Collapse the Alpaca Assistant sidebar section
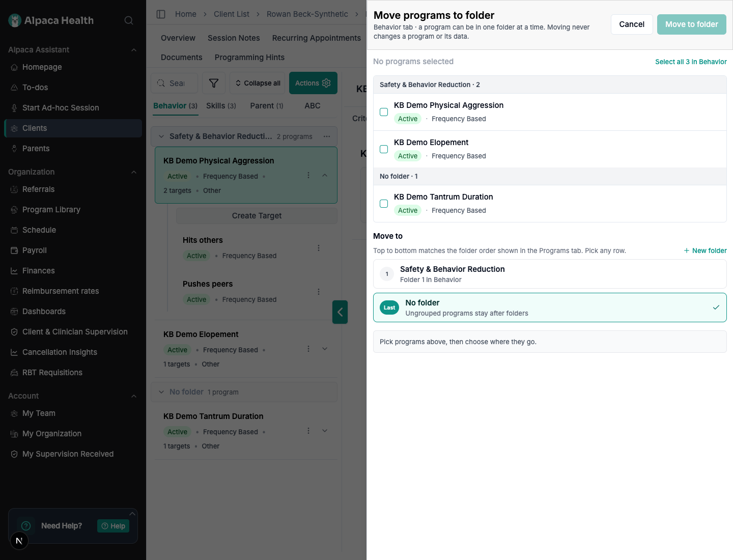The width and height of the screenshot is (733, 560). (134, 50)
